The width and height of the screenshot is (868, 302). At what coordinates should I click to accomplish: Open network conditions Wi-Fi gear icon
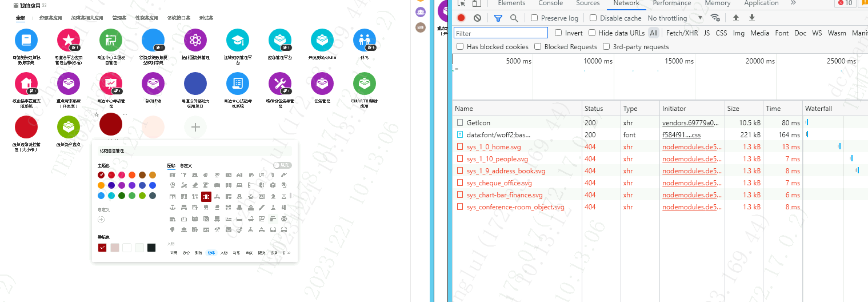click(715, 18)
